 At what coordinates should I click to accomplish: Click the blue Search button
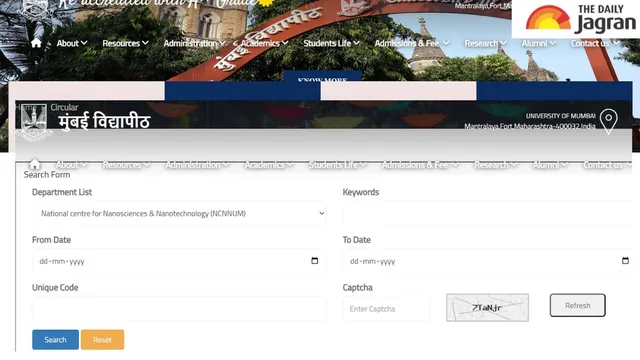click(56, 340)
